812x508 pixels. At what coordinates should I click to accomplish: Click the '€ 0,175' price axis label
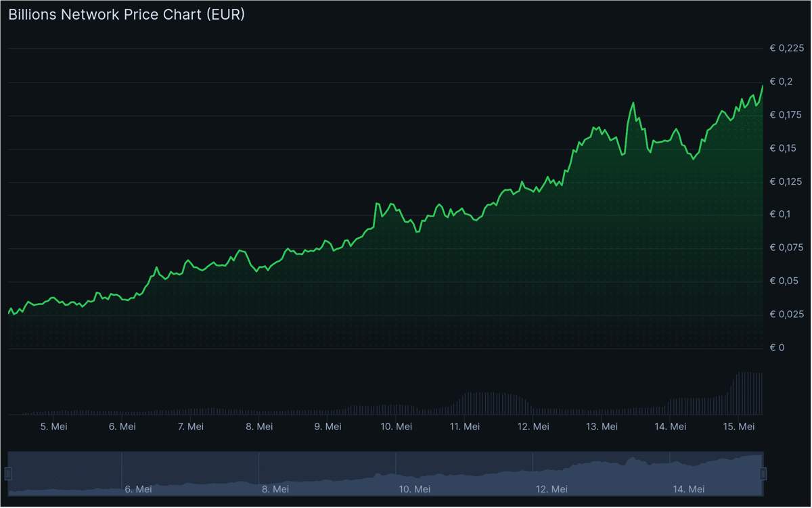(x=787, y=115)
